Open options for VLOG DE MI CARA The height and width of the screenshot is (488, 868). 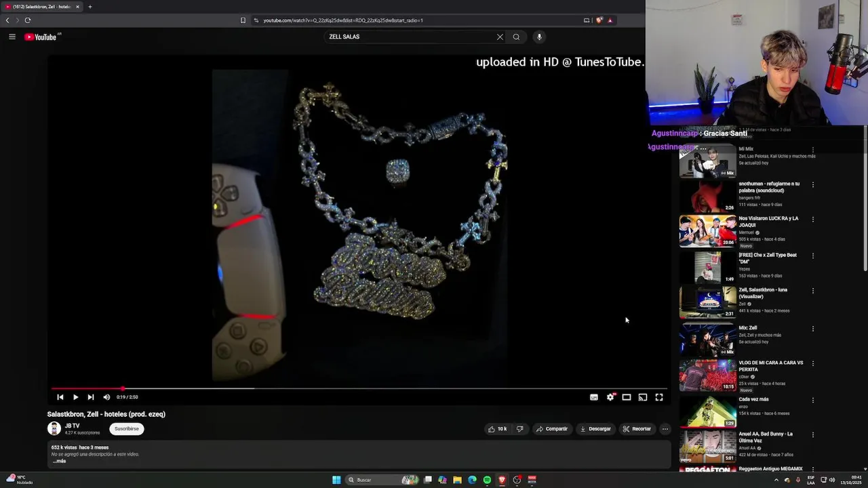coord(813,363)
